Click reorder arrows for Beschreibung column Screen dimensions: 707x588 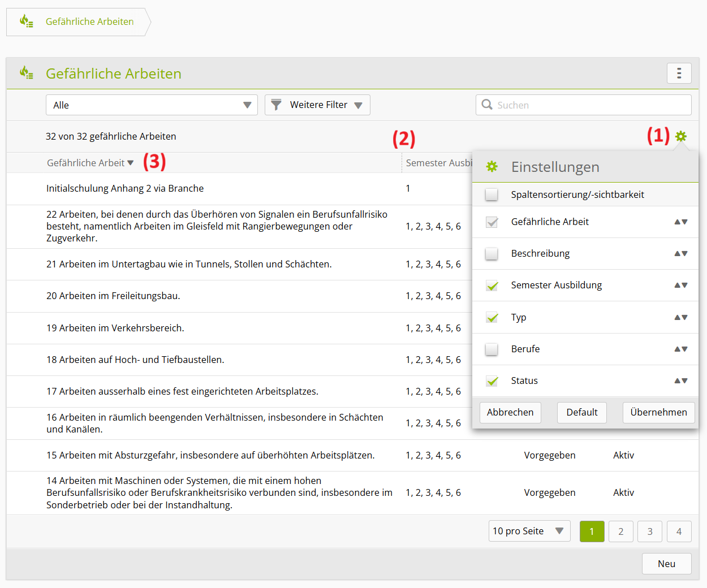[680, 254]
